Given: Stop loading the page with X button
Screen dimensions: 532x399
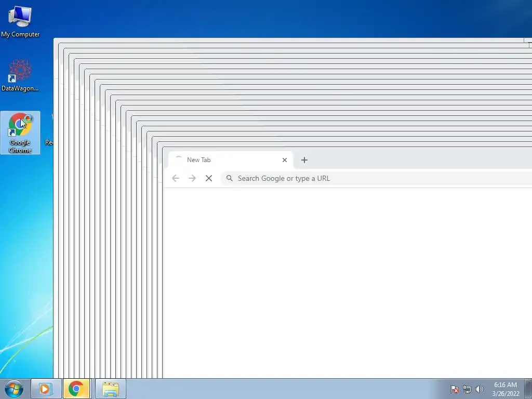Looking at the screenshot, I should pos(209,178).
